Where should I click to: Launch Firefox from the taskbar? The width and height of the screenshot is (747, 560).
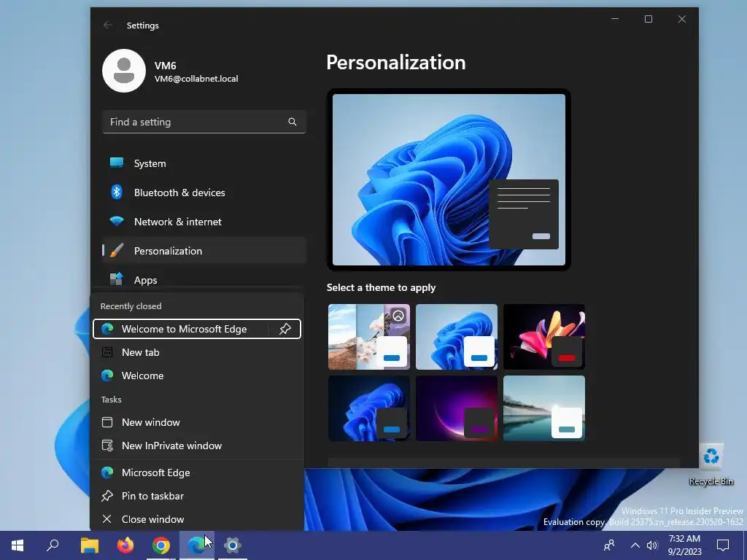coord(125,545)
